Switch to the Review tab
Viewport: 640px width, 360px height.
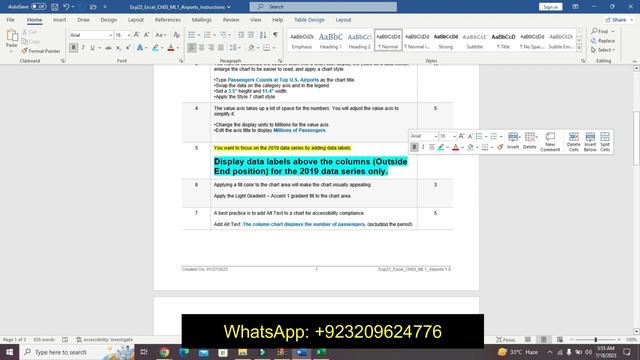(x=231, y=20)
